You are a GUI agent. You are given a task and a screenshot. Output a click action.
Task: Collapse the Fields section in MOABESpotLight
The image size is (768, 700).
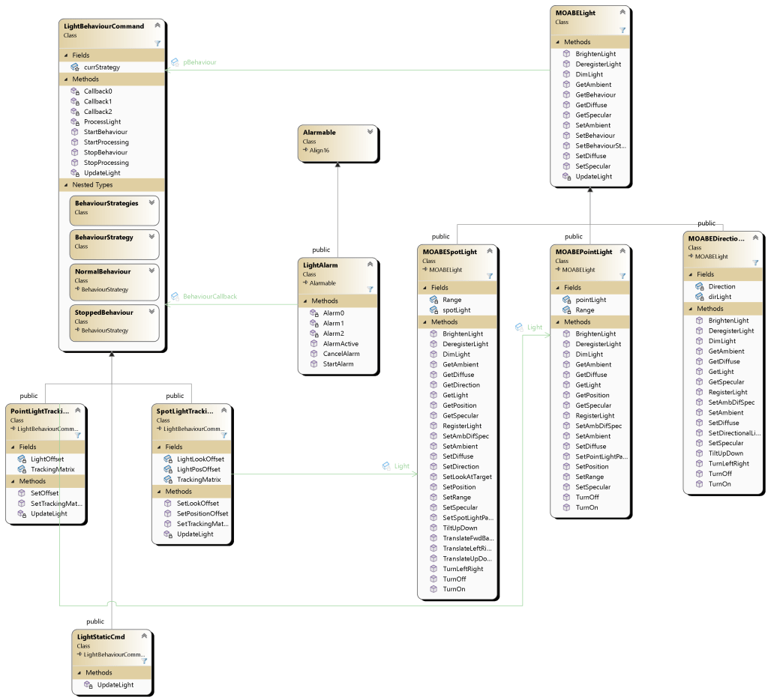[x=423, y=288]
